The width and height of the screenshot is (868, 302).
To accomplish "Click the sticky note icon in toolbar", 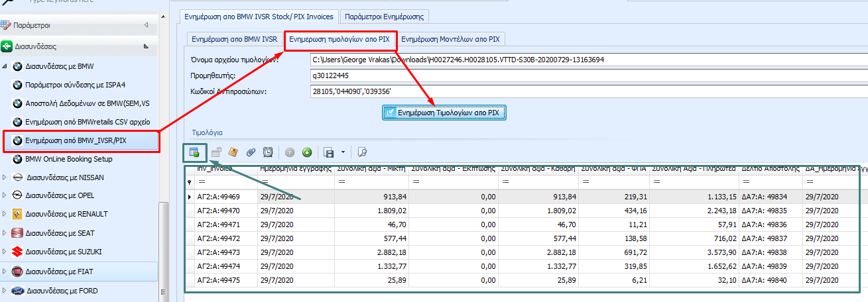I will pos(233,152).
